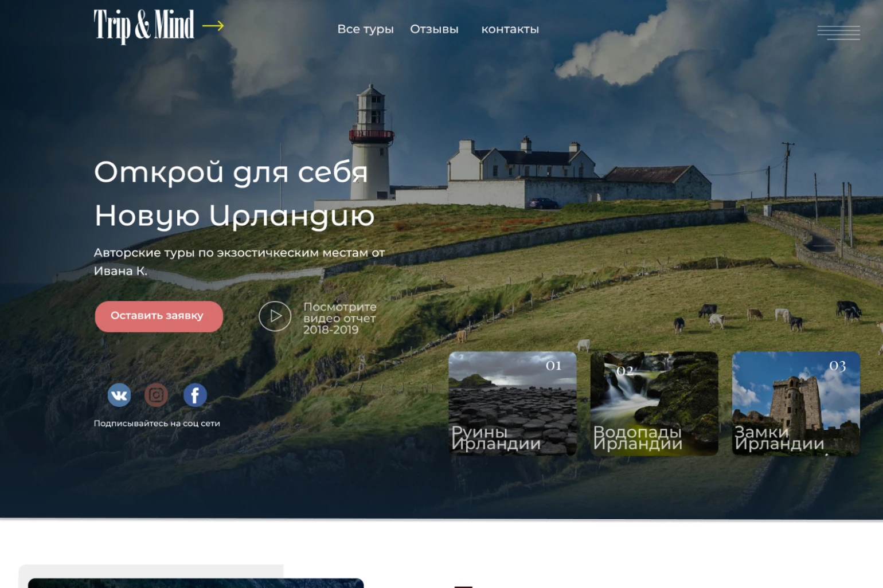
Task: Click "Подписывайтесь на соц сети" caption
Action: click(157, 424)
